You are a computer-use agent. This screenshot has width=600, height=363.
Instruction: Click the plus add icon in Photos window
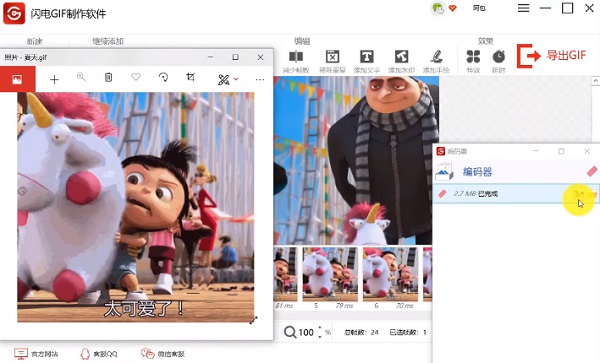coord(54,79)
